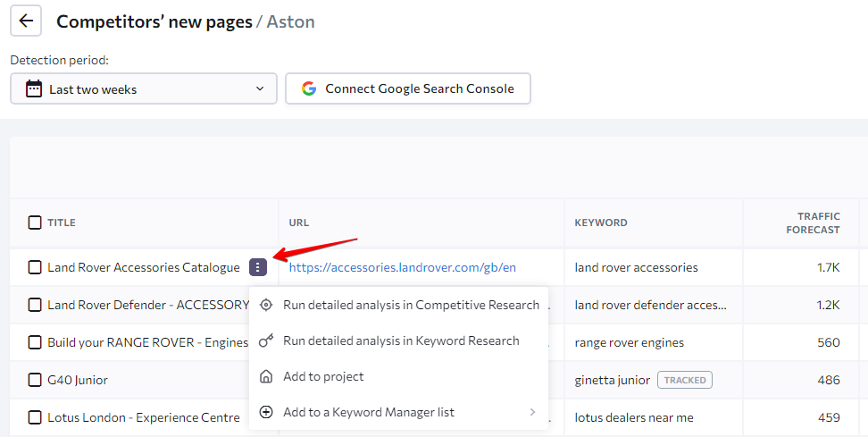Click the key icon for Keyword Research
Screen dimensions: 868x437
(x=266, y=340)
